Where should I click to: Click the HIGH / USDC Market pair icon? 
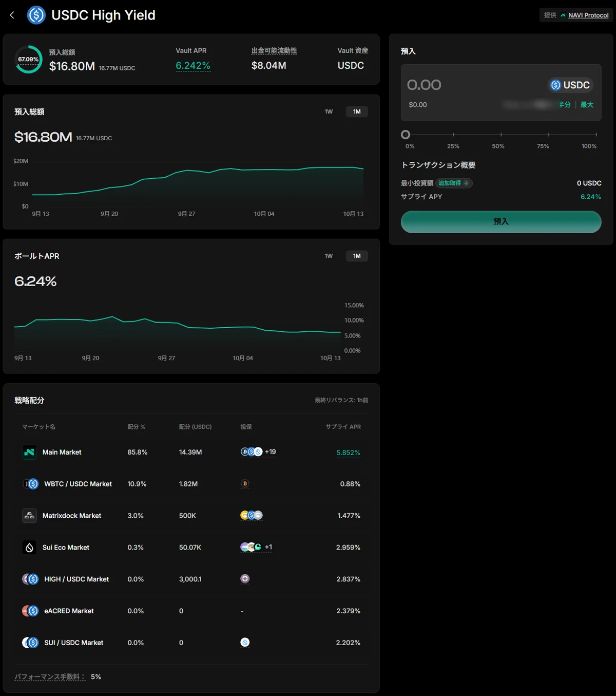30,579
